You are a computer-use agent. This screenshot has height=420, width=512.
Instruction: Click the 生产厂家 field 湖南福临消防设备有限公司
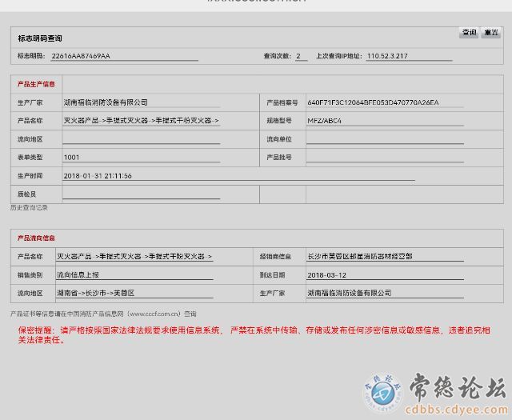click(142, 102)
